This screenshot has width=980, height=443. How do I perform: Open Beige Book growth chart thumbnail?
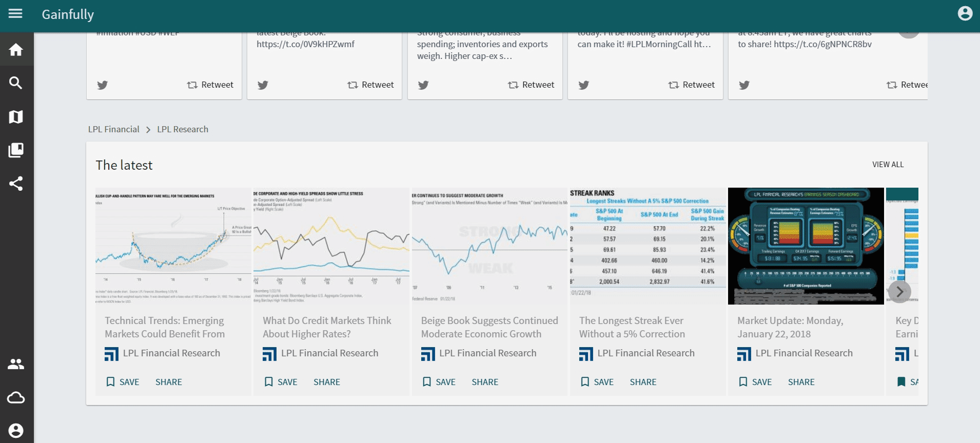tap(489, 246)
